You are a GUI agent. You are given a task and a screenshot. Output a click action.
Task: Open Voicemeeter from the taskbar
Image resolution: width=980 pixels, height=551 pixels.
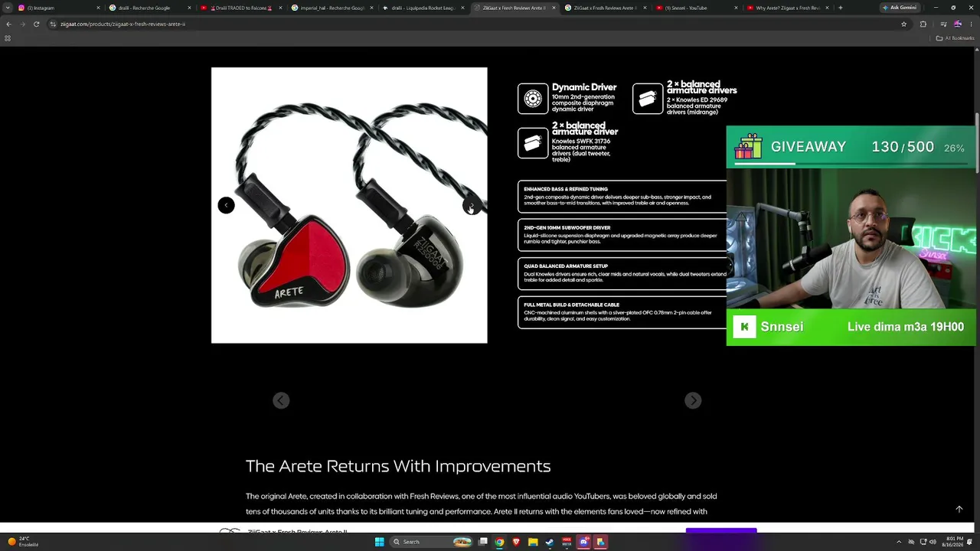567,542
